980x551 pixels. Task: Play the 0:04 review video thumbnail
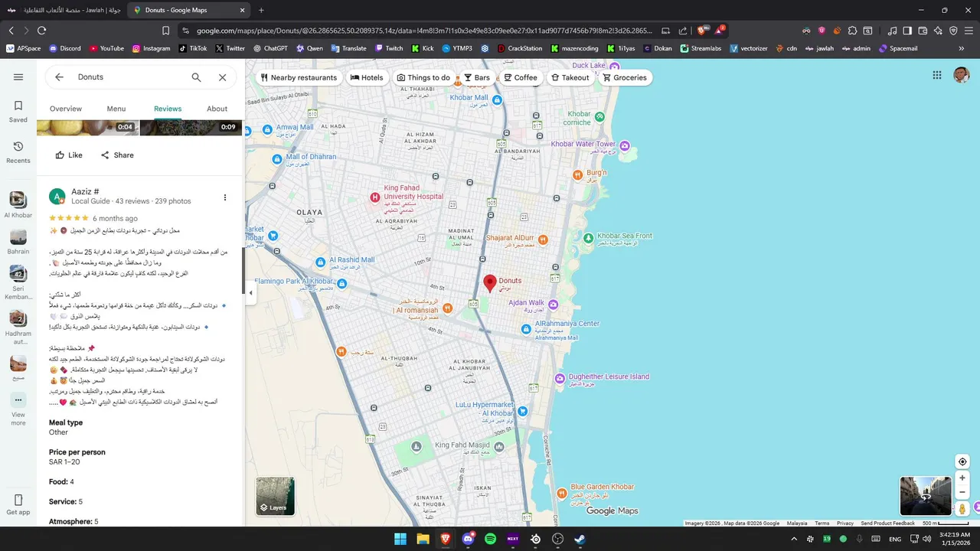(88, 128)
